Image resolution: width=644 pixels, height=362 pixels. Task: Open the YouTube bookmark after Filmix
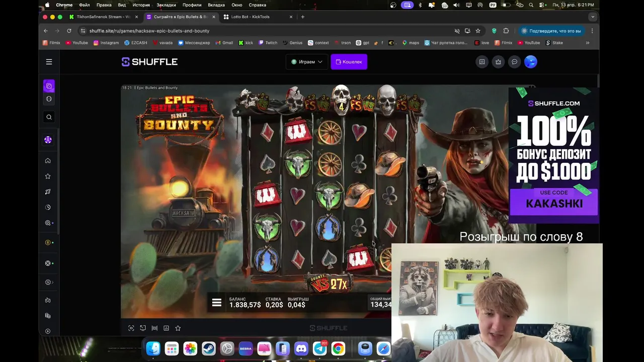pos(76,43)
